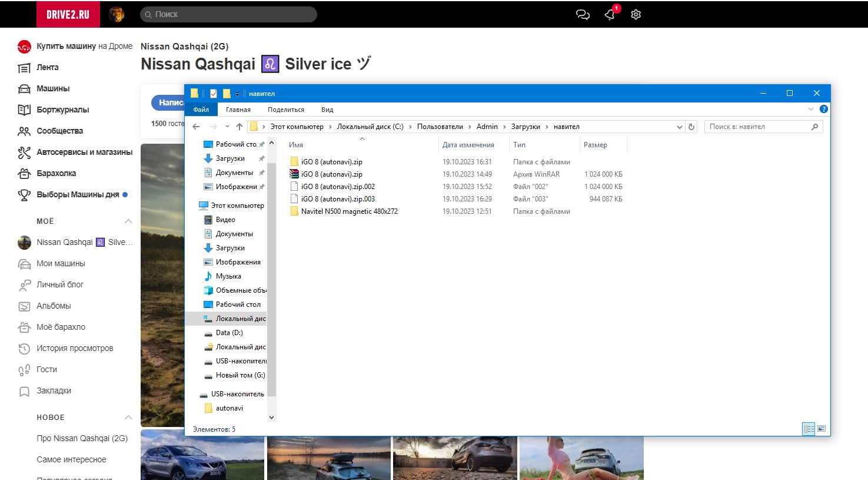
Task: Go up one folder level arrow
Action: pyautogui.click(x=240, y=127)
